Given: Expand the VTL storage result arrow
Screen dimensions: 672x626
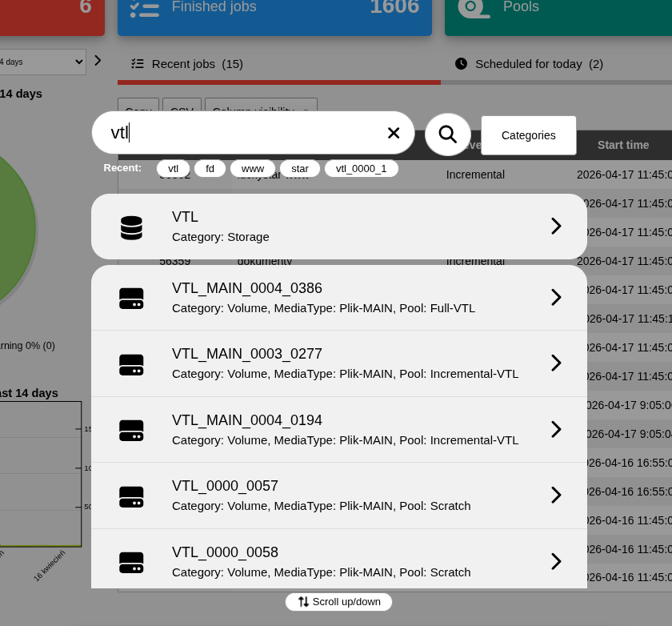Looking at the screenshot, I should 556,227.
